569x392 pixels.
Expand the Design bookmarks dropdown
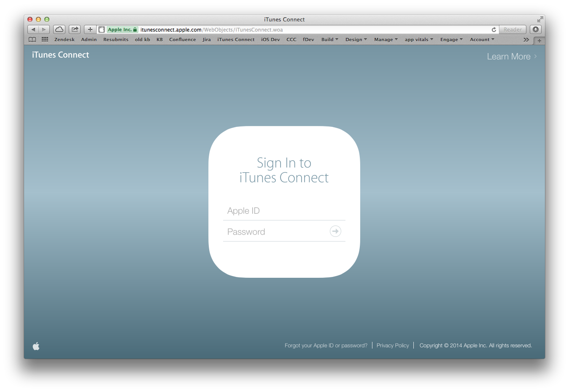click(356, 40)
